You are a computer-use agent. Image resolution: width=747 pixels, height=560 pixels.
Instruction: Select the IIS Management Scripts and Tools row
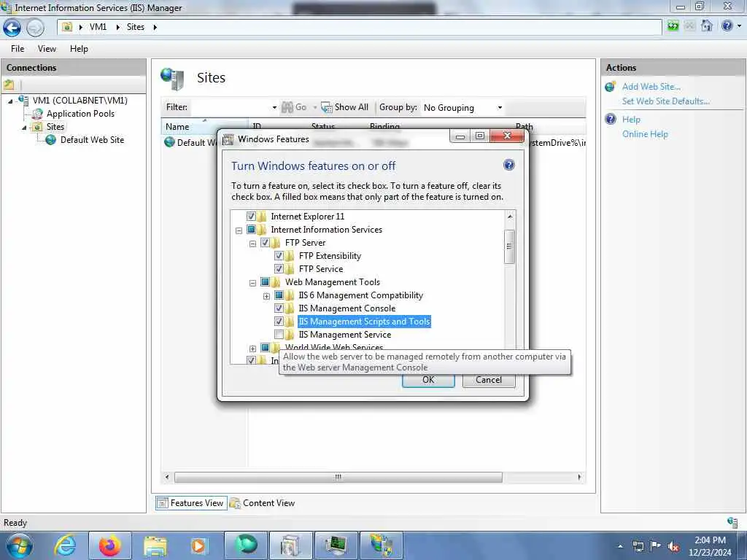click(x=365, y=322)
